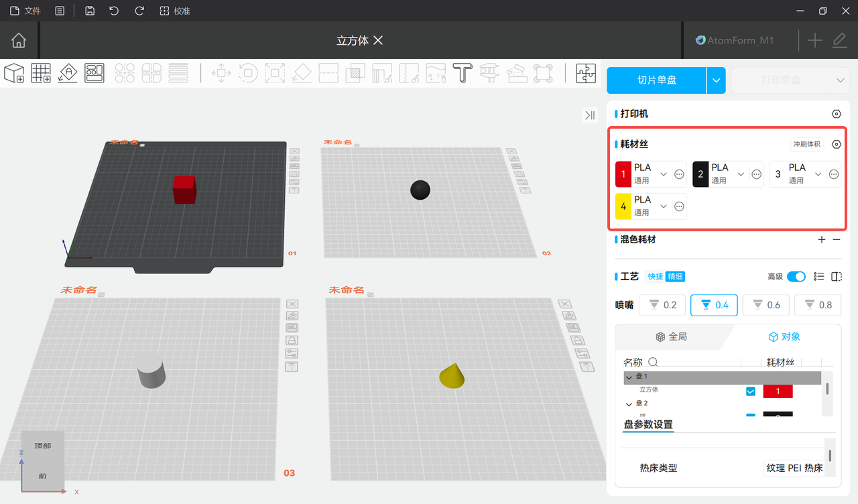Viewport: 858px width, 504px height.
Task: Click the add cube model icon
Action: (x=14, y=73)
